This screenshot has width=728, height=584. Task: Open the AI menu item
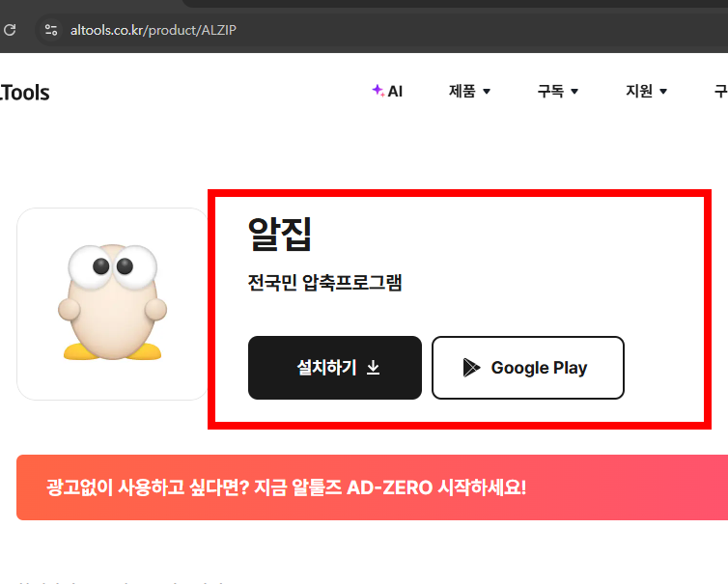click(387, 91)
